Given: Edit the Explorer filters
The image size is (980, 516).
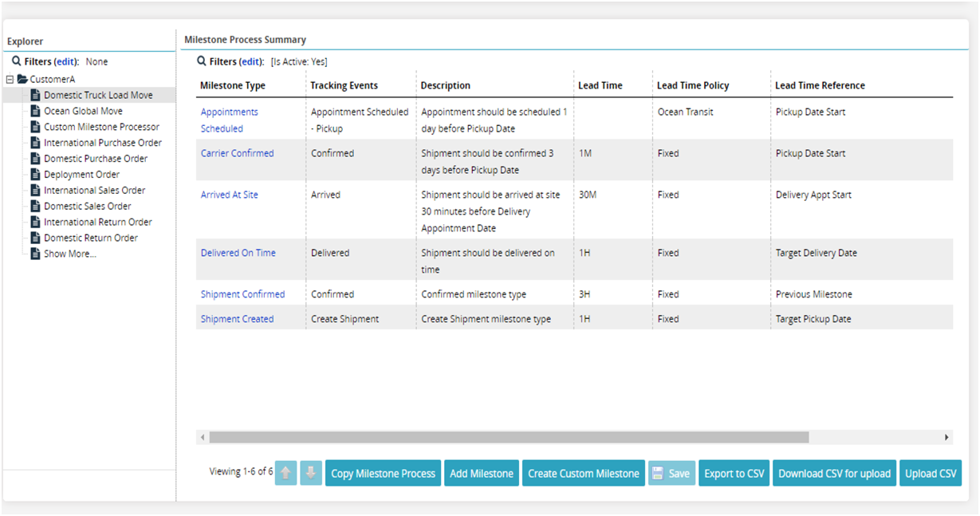Looking at the screenshot, I should click(x=66, y=61).
